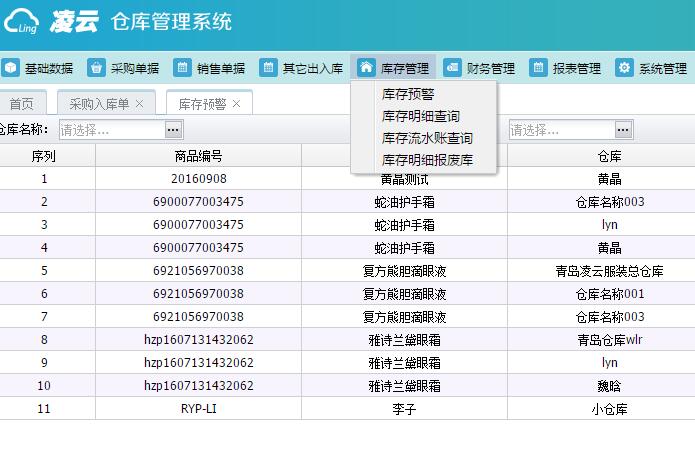Image resolution: width=695 pixels, height=454 pixels.
Task: Select 库存预警 from the dropdown menu
Action: pos(408,94)
